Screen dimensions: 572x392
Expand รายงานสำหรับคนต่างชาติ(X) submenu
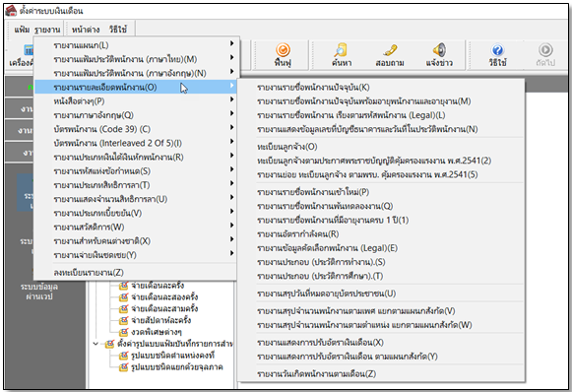pyautogui.click(x=136, y=241)
